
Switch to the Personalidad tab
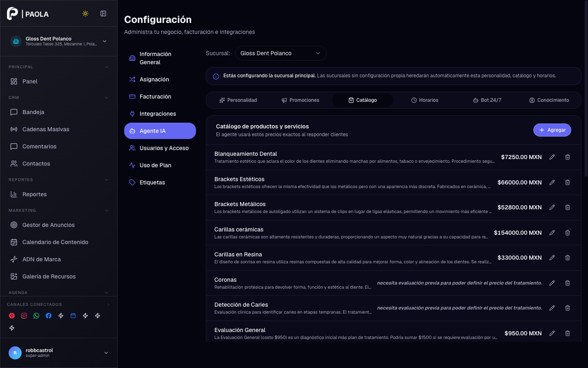pos(238,100)
